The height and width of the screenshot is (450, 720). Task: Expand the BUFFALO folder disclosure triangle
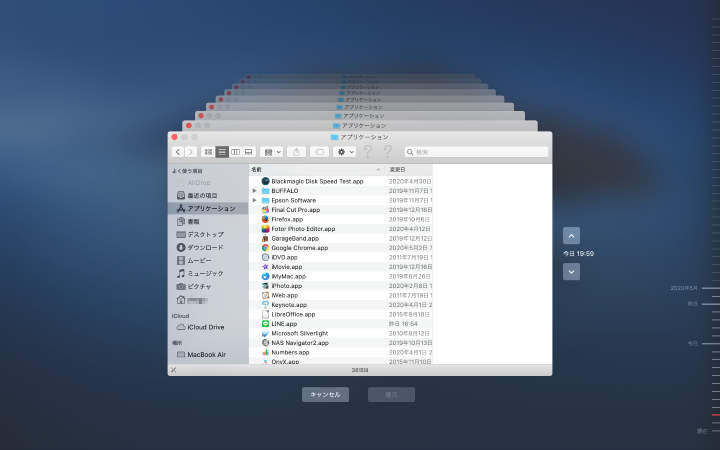(x=254, y=191)
